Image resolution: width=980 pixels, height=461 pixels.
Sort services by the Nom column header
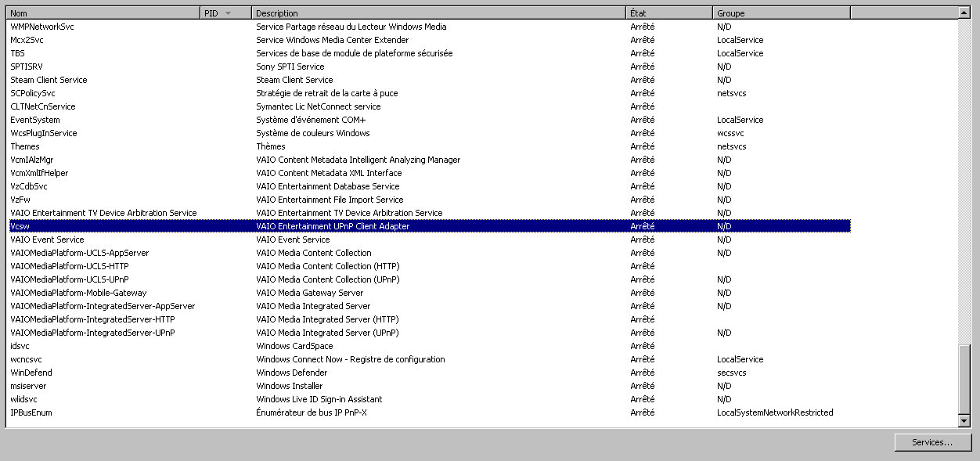(103, 13)
